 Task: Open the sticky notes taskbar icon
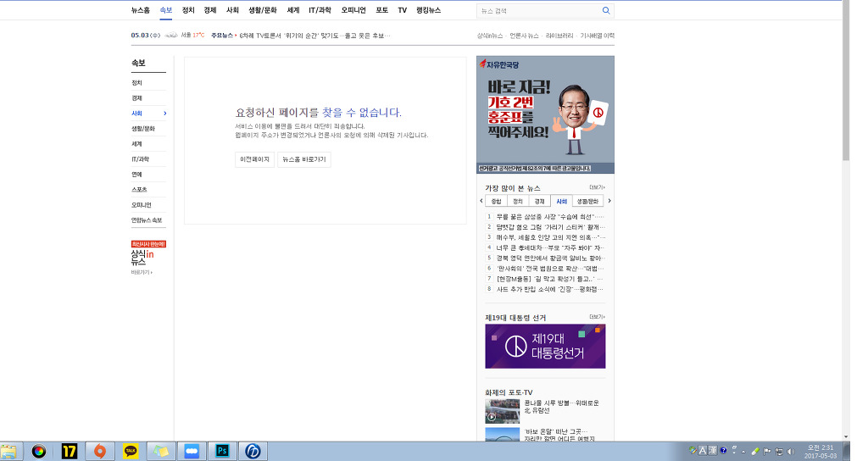point(161,451)
